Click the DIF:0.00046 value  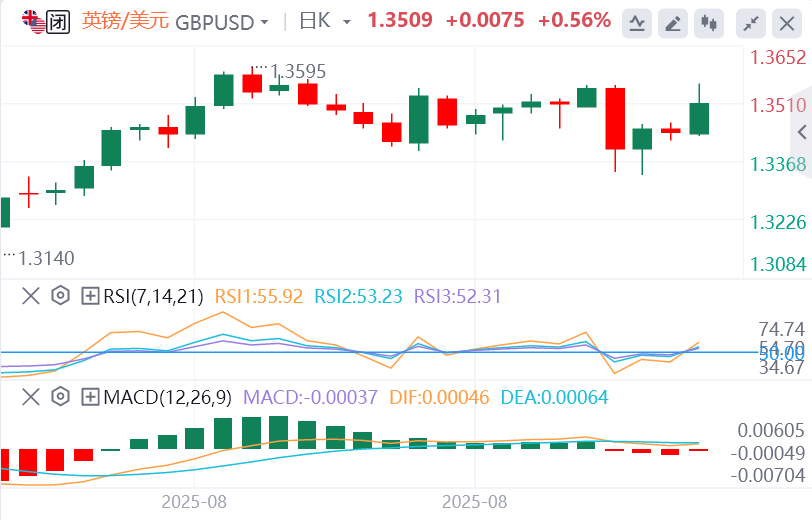439,397
